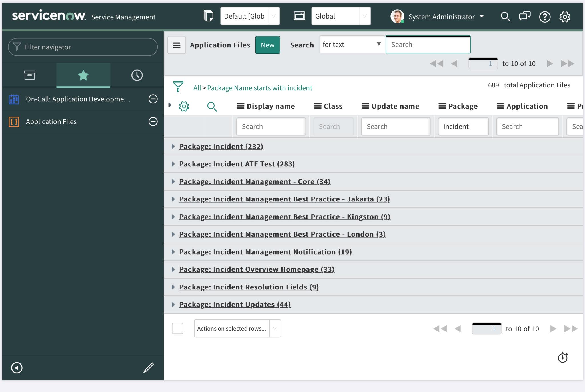Click the Package column search field
This screenshot has width=585, height=392.
point(463,126)
